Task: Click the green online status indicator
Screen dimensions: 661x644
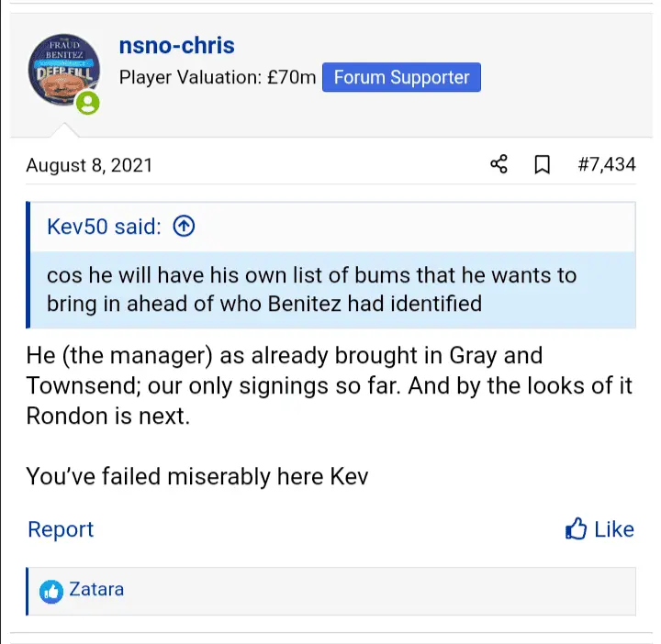Action: click(x=88, y=104)
